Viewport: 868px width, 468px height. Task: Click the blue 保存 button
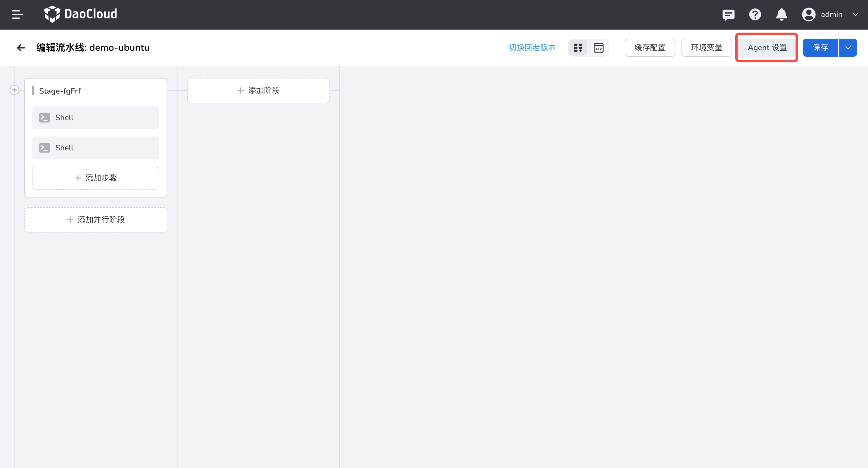point(820,47)
